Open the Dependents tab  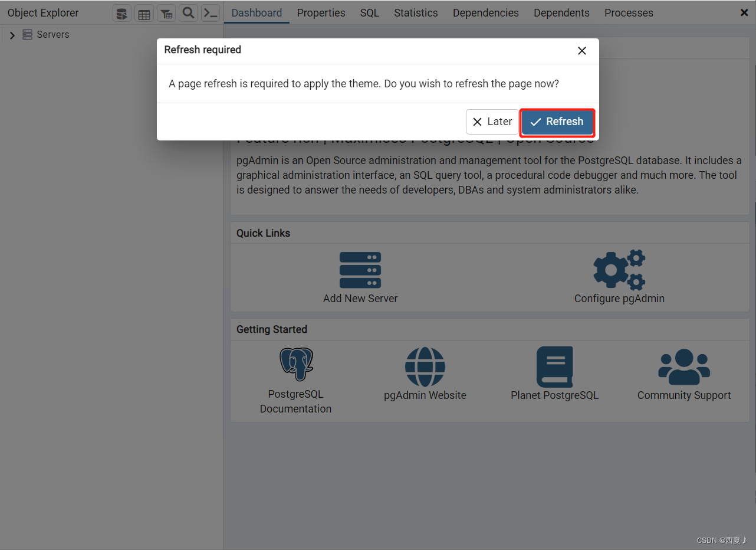[561, 13]
